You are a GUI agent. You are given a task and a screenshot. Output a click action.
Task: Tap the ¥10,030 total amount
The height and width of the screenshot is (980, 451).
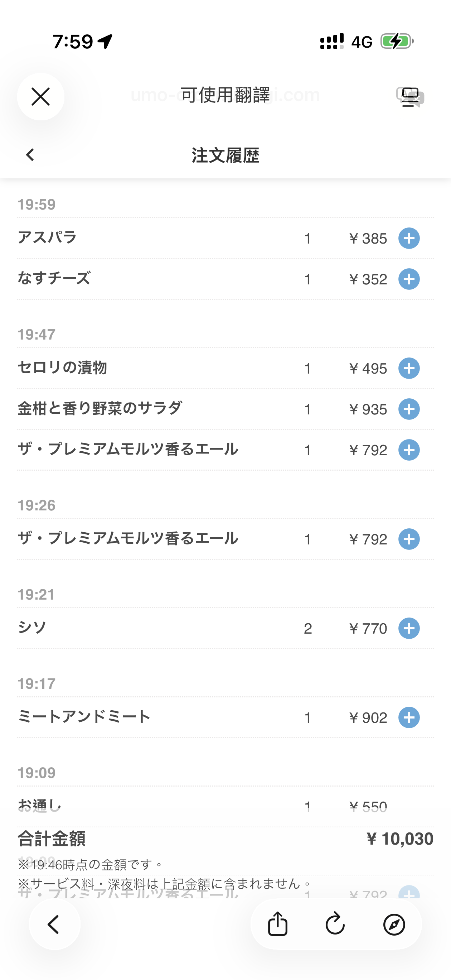399,839
